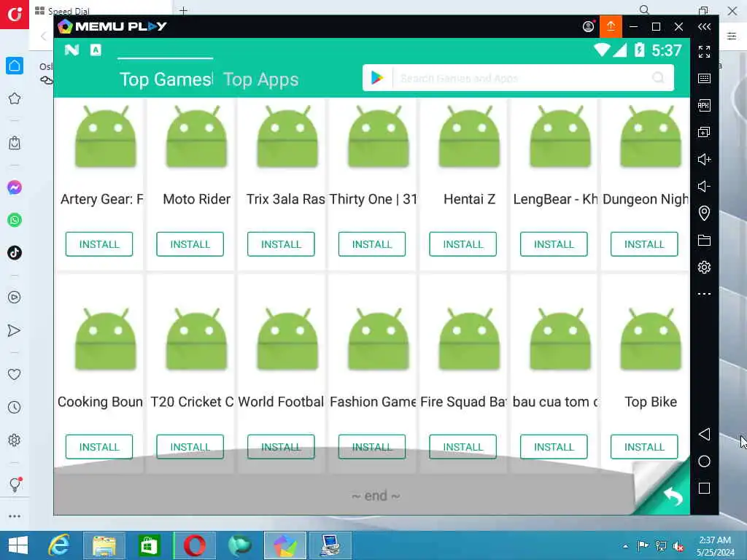The height and width of the screenshot is (560, 747).
Task: Open Opera history clock icon
Action: coord(15,408)
